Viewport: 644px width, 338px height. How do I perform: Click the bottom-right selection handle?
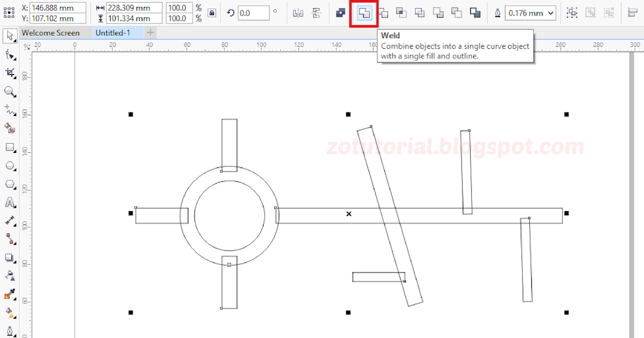click(566, 312)
